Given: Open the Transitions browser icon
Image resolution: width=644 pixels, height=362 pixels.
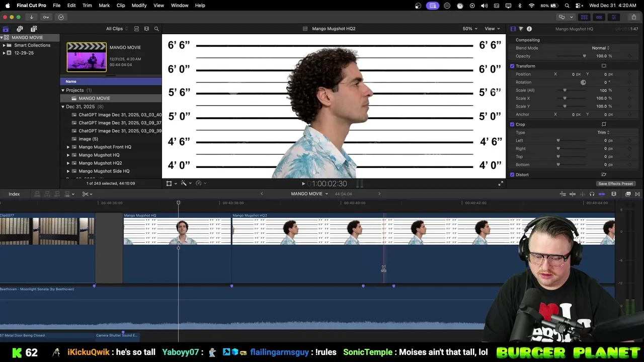Looking at the screenshot, I should pos(637,194).
